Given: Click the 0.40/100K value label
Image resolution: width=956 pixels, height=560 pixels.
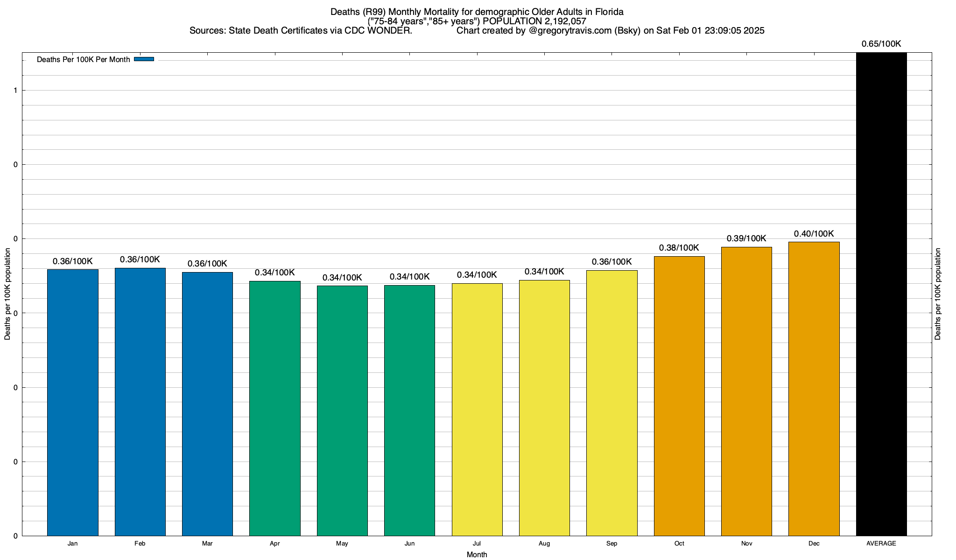Looking at the screenshot, I should [x=814, y=234].
